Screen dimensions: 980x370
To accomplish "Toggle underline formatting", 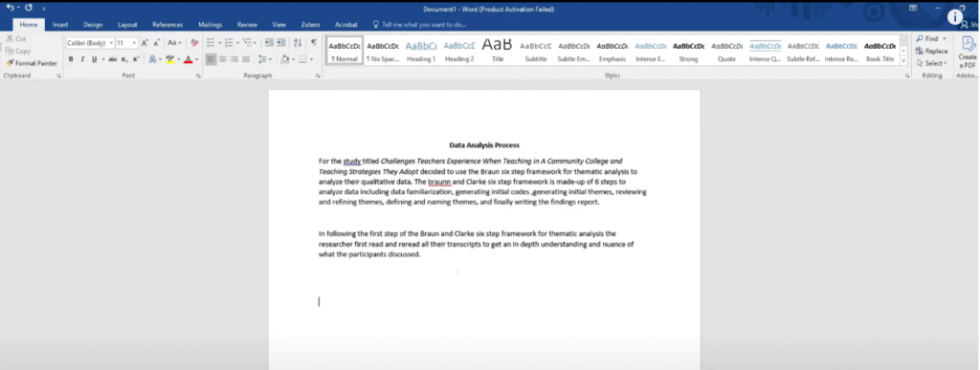I will [x=95, y=59].
